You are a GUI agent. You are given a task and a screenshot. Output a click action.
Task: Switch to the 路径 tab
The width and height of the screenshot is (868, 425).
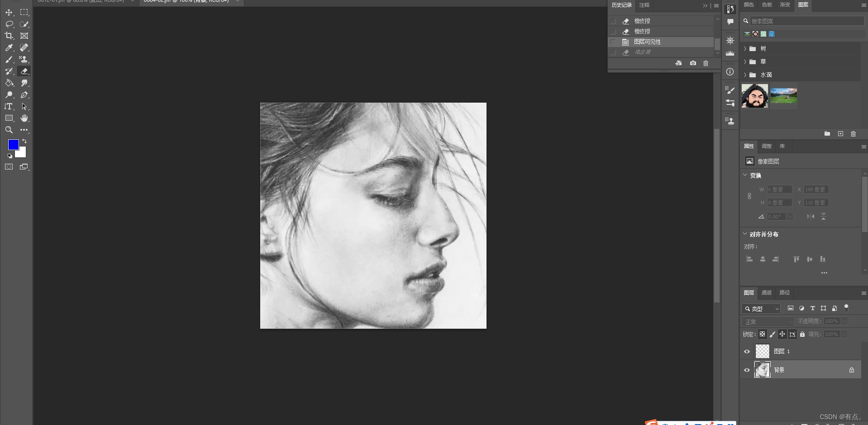[785, 293]
